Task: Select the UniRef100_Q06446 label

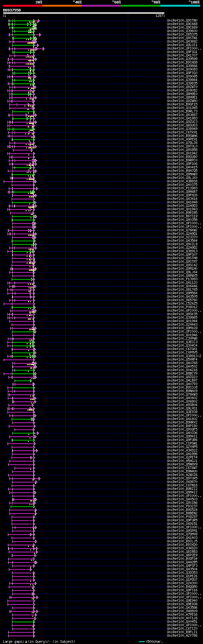Action: click(182, 286)
